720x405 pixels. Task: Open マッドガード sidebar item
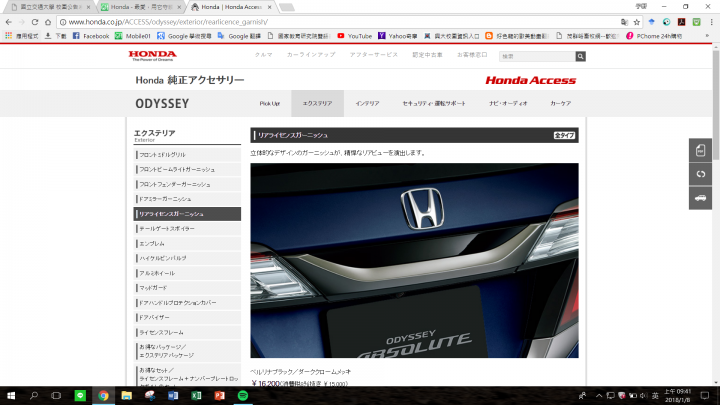click(x=187, y=288)
